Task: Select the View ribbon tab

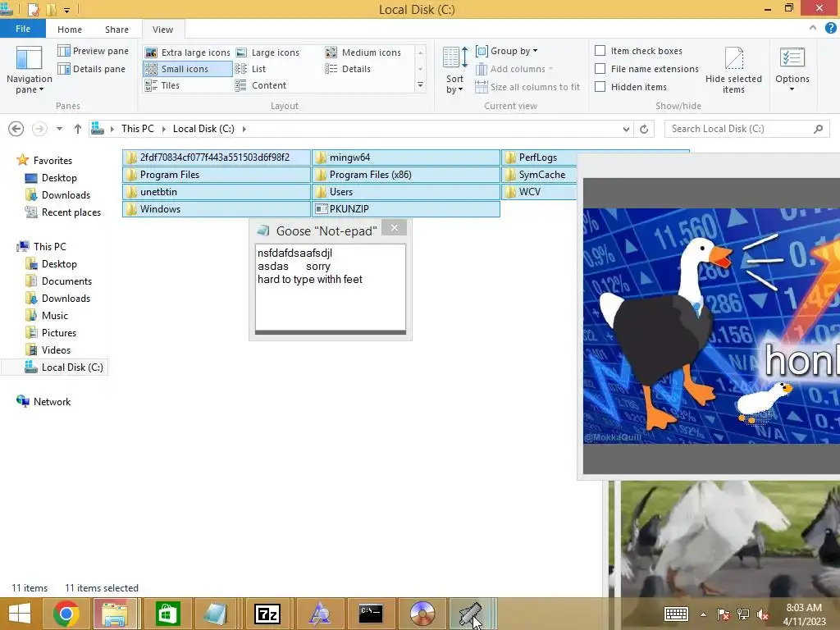Action: pos(163,30)
